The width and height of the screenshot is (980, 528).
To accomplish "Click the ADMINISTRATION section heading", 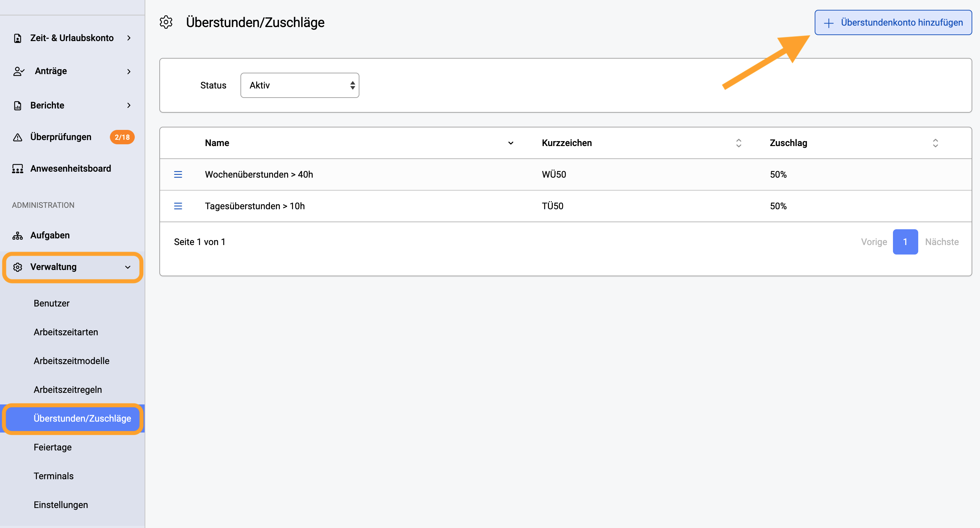I will [43, 205].
